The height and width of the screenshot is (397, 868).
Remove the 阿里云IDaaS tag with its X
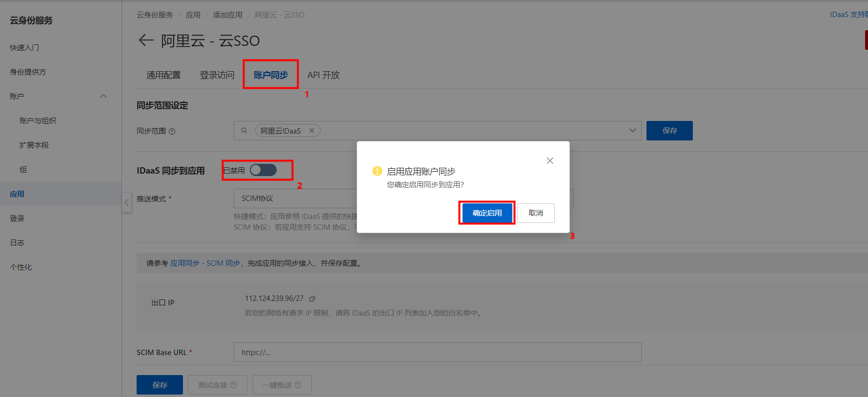point(312,130)
